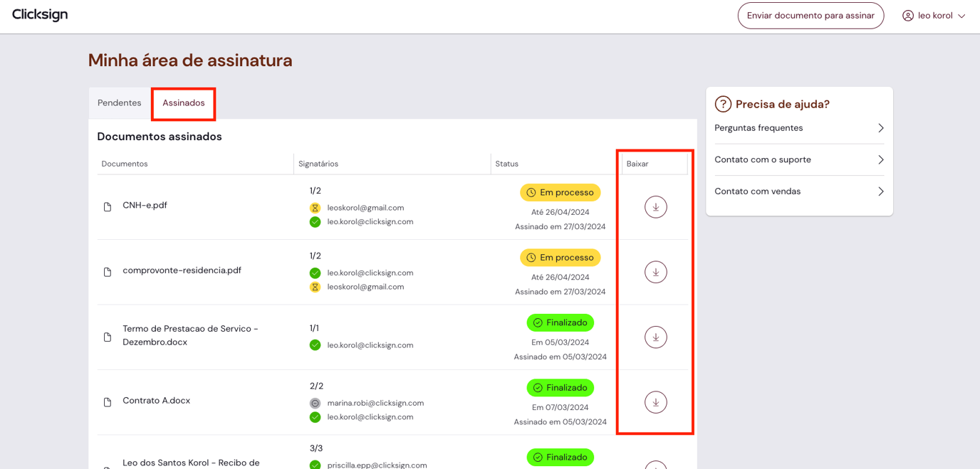Viewport: 980px width, 469px height.
Task: Click the green check beside leo.korol@clicksign.com on CNH-e.pdf
Action: pyautogui.click(x=315, y=221)
